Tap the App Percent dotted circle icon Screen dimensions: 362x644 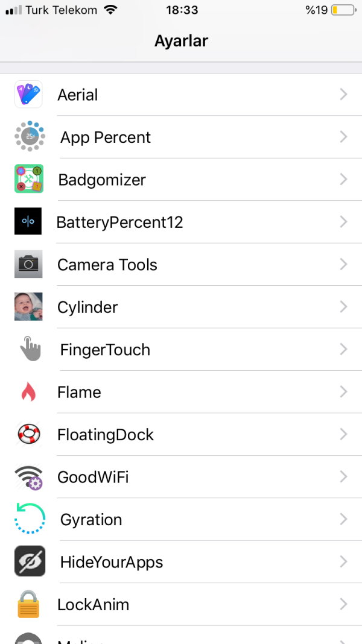[30, 137]
